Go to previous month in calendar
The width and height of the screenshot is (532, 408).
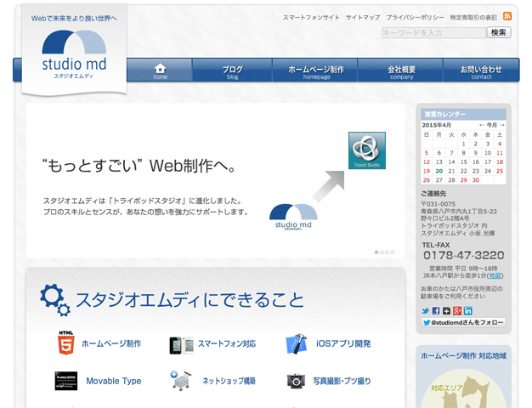click(x=482, y=125)
